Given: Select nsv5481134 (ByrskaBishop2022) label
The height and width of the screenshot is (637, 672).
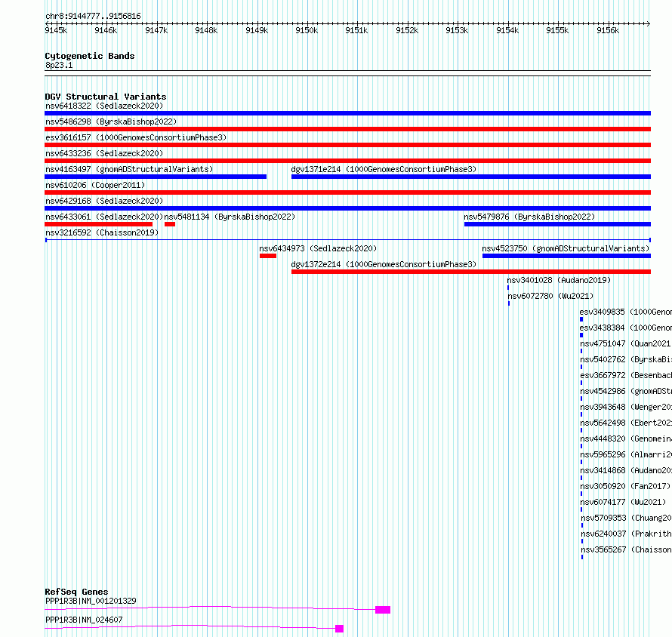Looking at the screenshot, I should pyautogui.click(x=230, y=217).
